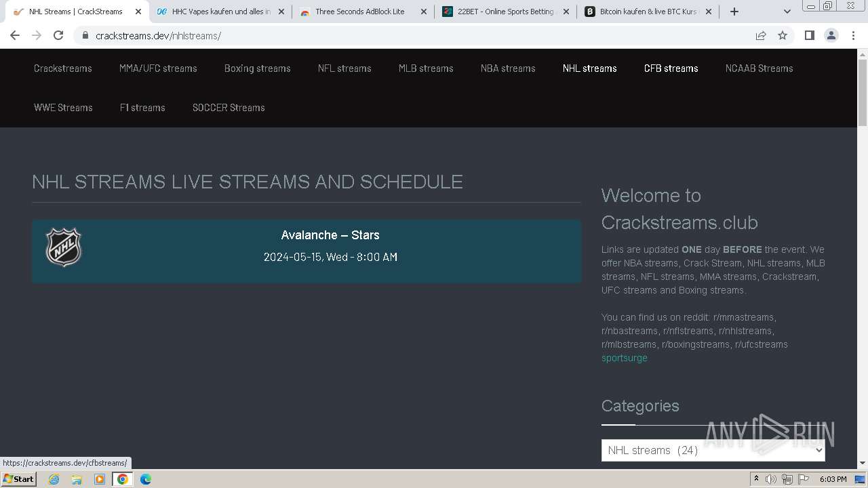Click the page vertical scrollbar
This screenshot has width=868, height=488.
pos(863,94)
